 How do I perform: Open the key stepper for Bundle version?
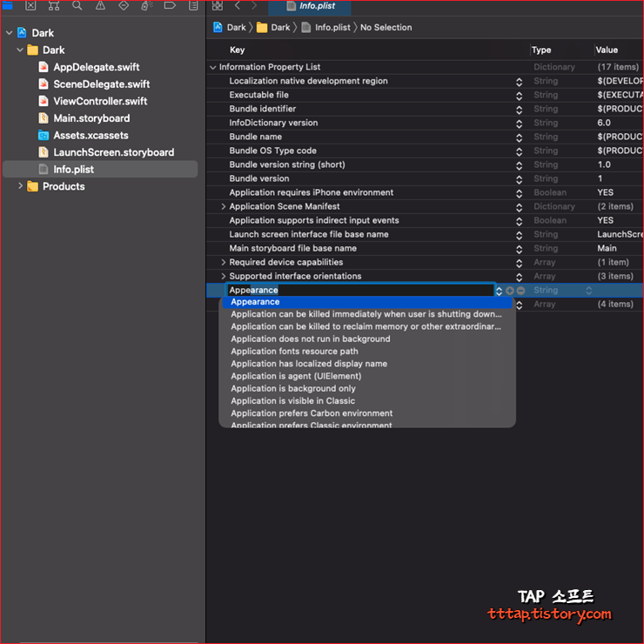[520, 179]
